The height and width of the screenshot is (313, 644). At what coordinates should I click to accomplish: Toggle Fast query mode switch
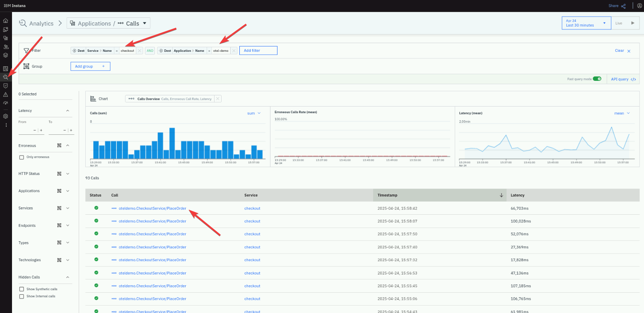pyautogui.click(x=597, y=79)
